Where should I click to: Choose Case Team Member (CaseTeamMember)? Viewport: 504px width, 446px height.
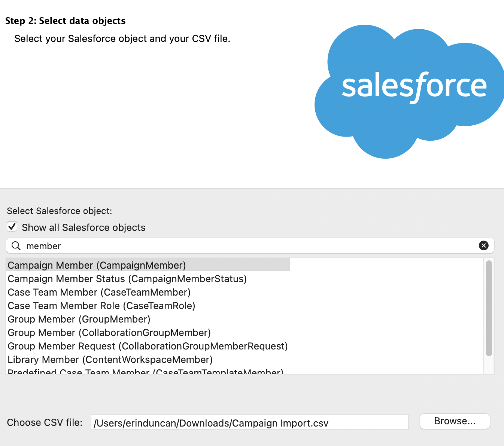pyautogui.click(x=99, y=292)
